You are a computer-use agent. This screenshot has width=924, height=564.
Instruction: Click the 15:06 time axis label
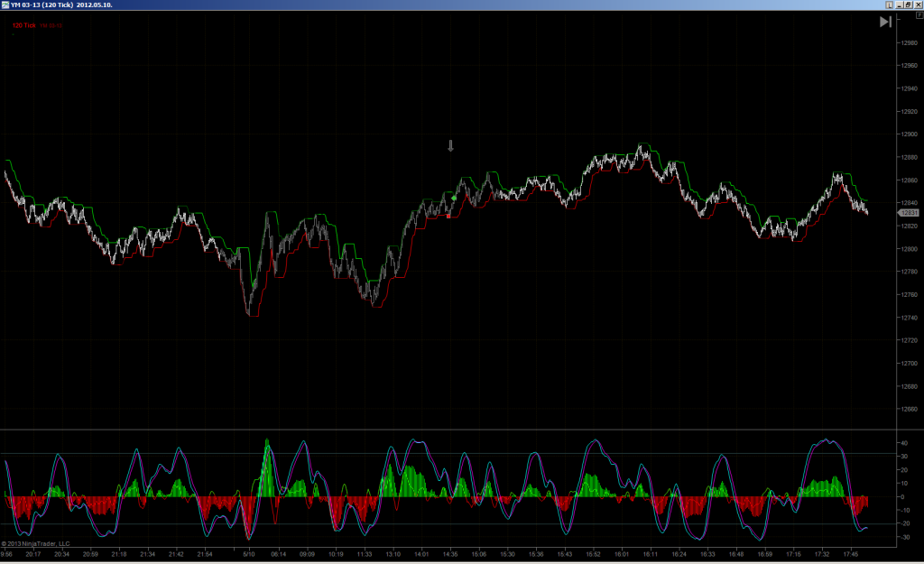tap(479, 554)
